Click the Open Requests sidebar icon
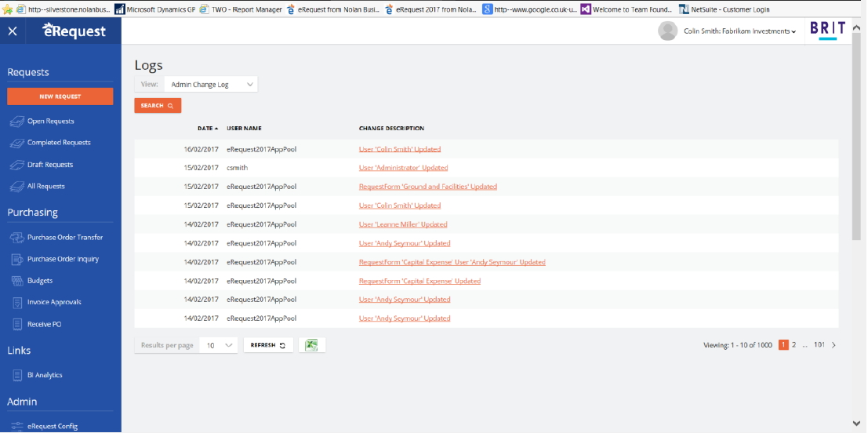868x433 pixels. coord(16,122)
